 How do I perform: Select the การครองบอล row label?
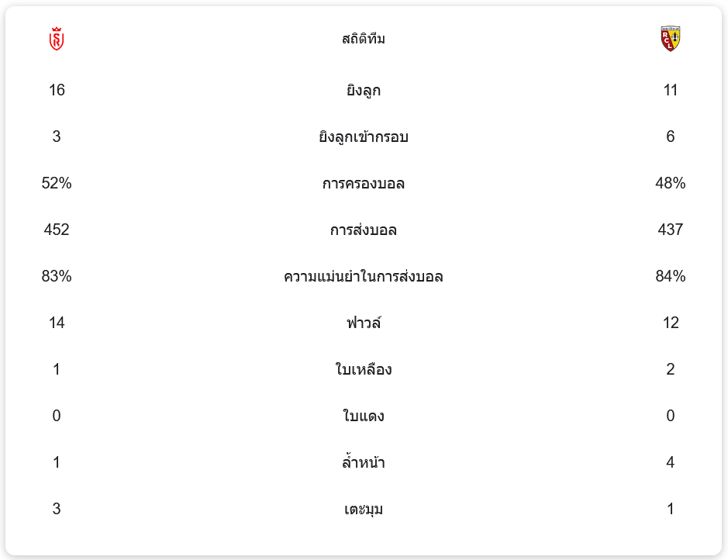click(x=364, y=184)
